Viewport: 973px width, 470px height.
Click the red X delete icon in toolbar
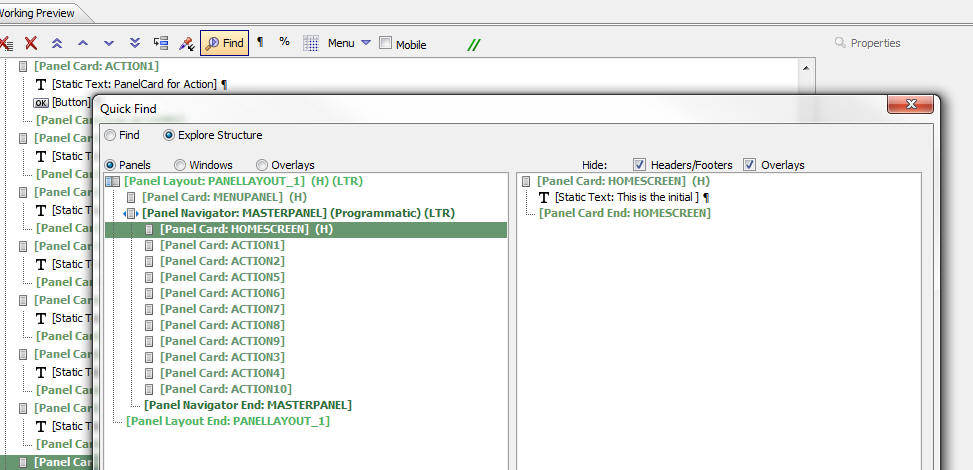click(x=30, y=43)
